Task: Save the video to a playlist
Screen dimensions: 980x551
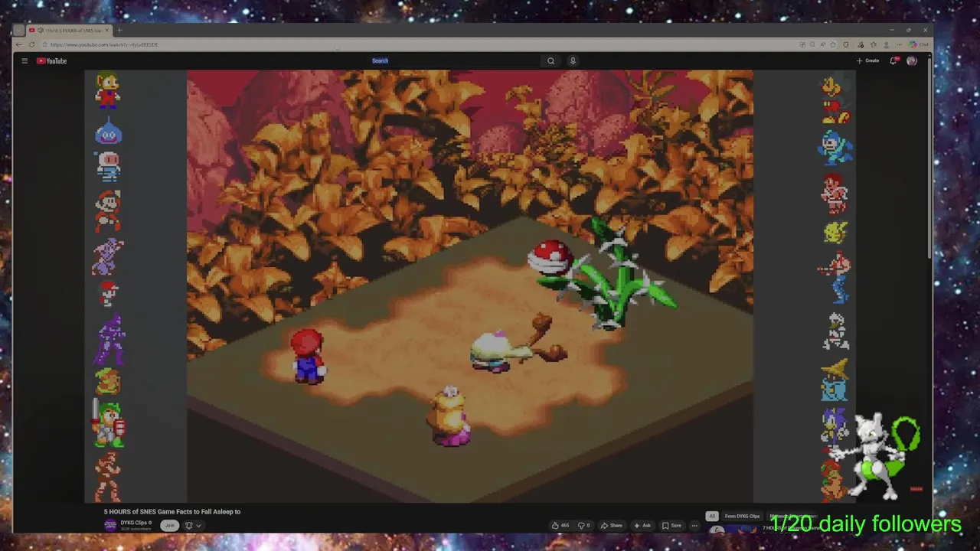Action: pos(671,526)
